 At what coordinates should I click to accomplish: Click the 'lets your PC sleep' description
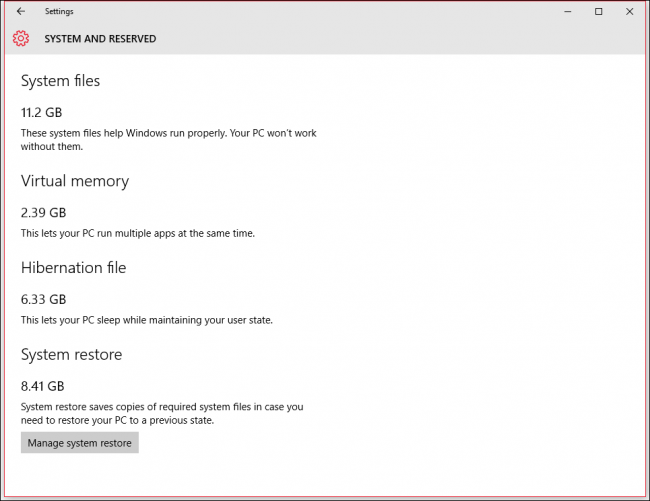pos(146,320)
